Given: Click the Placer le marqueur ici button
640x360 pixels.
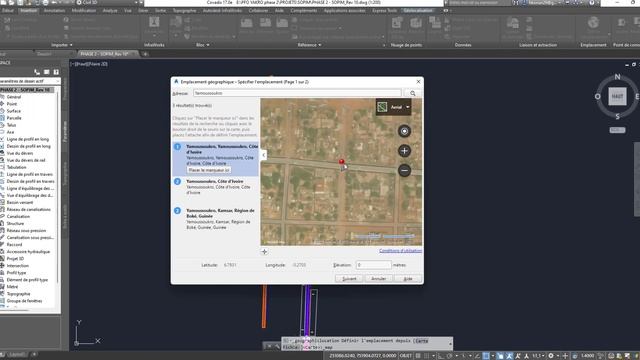Looking at the screenshot, I should [x=209, y=170].
